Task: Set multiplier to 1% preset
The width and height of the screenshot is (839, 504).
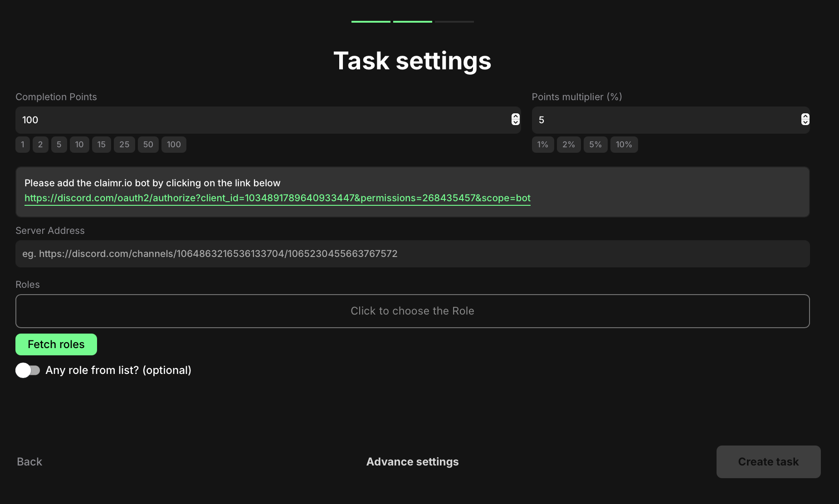Action: coord(542,145)
